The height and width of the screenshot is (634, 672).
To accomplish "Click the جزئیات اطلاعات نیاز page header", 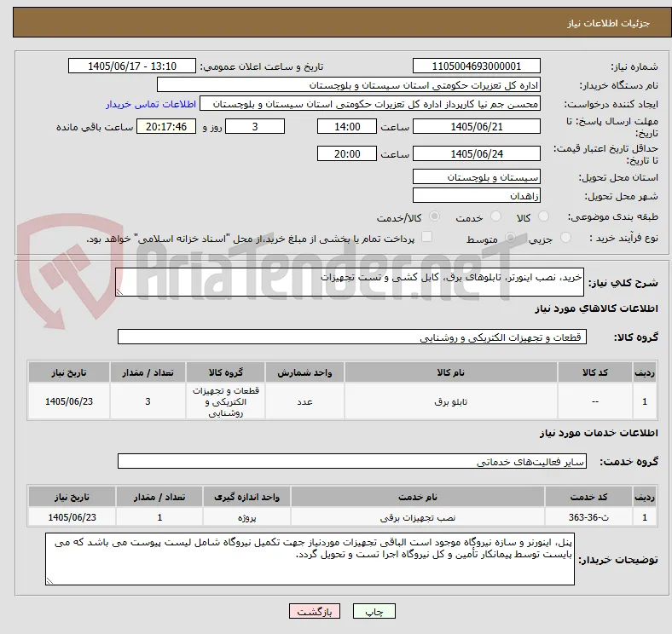I will [x=342, y=23].
